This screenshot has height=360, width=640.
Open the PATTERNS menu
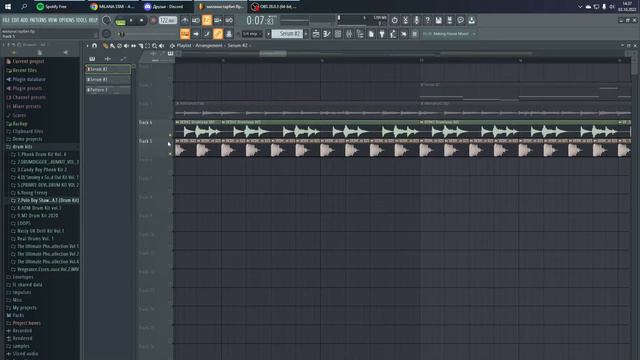tap(38, 20)
